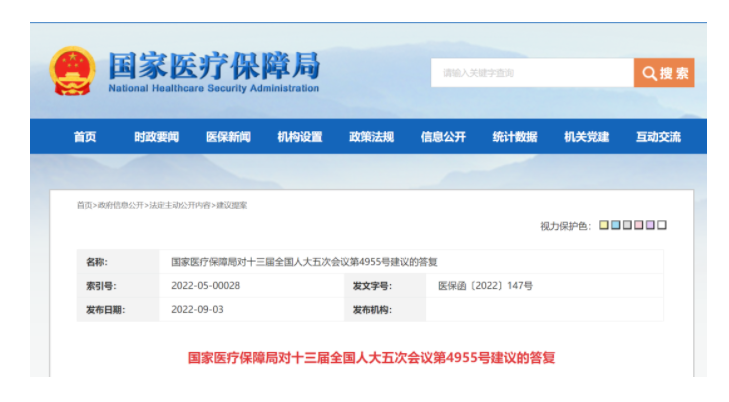The height and width of the screenshot is (402, 729).
Task: Open the 机关党建 navigation item
Action: point(586,137)
